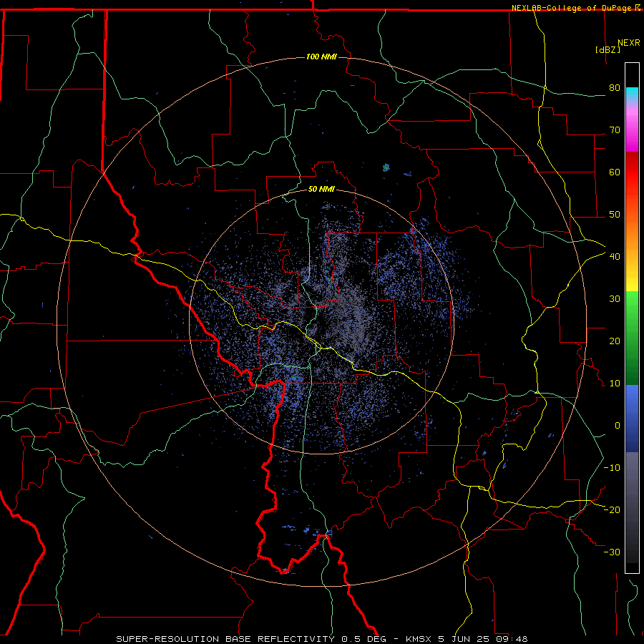Click the "100 NMI" range ring label
Image resolution: width=644 pixels, height=644 pixels.
click(321, 57)
